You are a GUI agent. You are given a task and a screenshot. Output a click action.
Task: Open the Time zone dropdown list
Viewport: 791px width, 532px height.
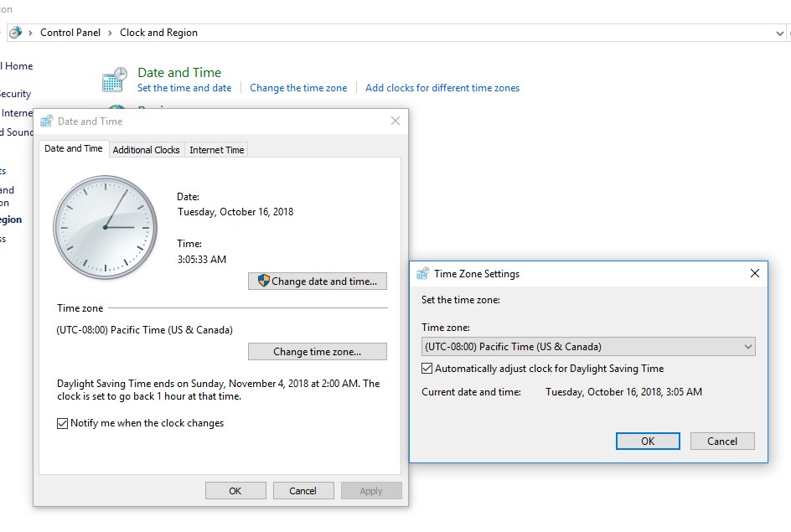pos(747,347)
